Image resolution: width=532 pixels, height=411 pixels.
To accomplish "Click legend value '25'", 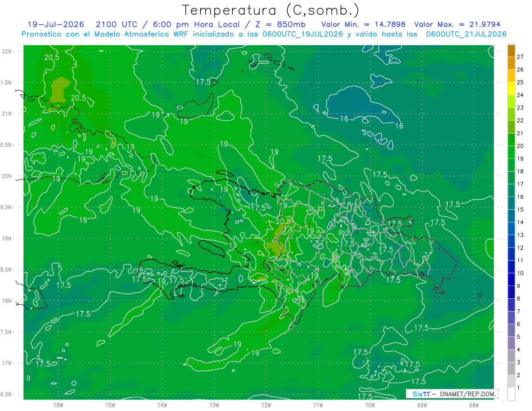I will click(x=520, y=82).
